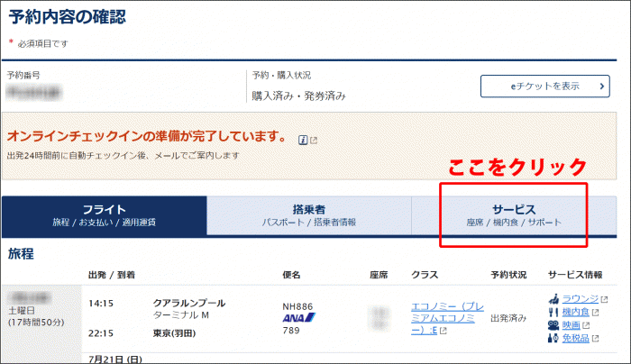
Task: Click the duty-free bottle icon
Action: pyautogui.click(x=554, y=338)
